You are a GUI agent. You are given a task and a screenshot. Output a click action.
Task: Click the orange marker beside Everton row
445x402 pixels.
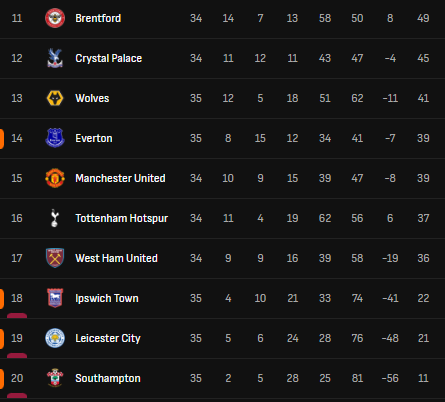[2, 138]
